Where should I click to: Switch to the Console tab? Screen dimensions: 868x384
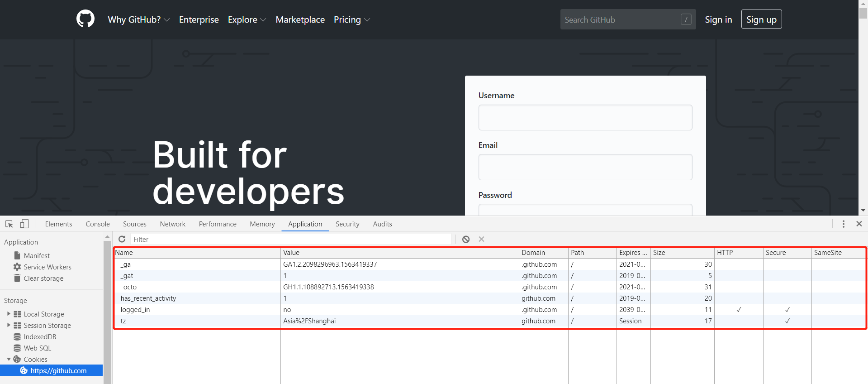(98, 224)
